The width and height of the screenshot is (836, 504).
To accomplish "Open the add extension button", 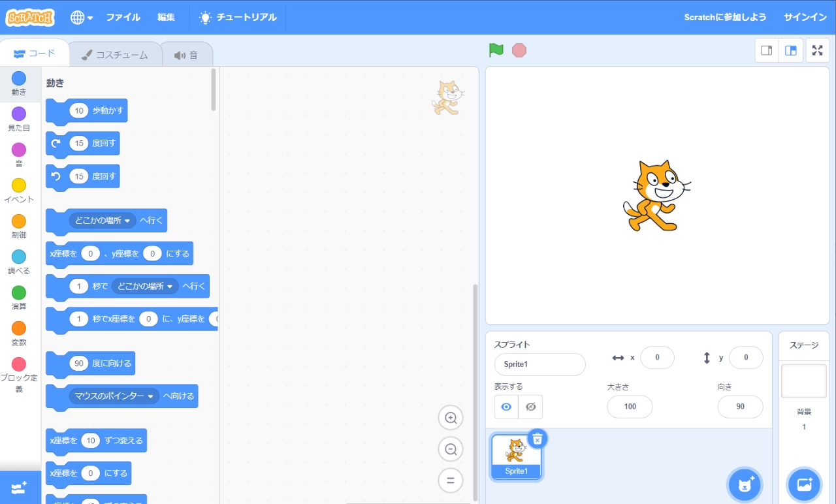I will [x=20, y=488].
